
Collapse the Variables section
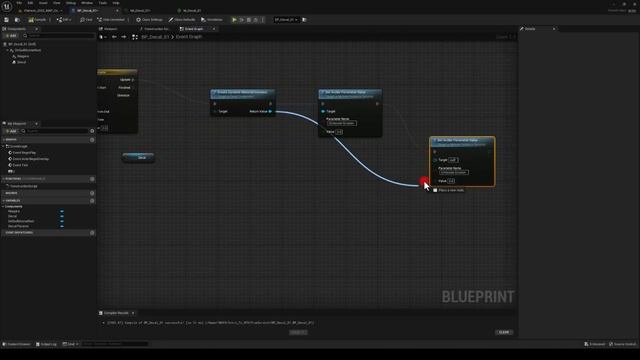4,201
